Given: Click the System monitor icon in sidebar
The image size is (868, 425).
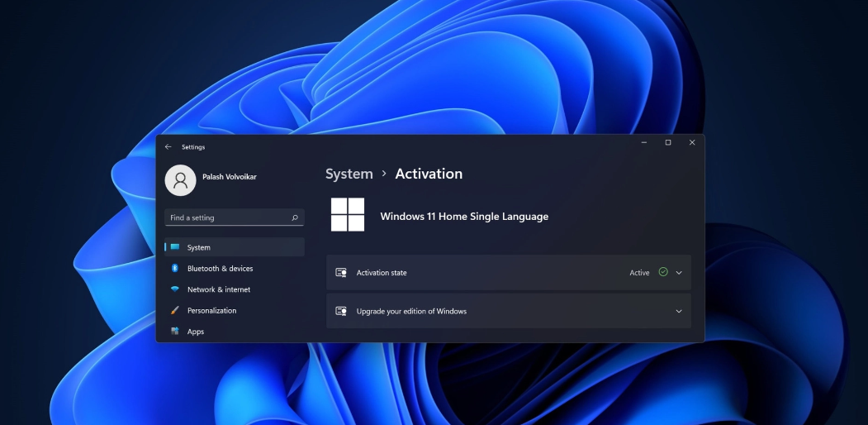Looking at the screenshot, I should coord(175,247).
